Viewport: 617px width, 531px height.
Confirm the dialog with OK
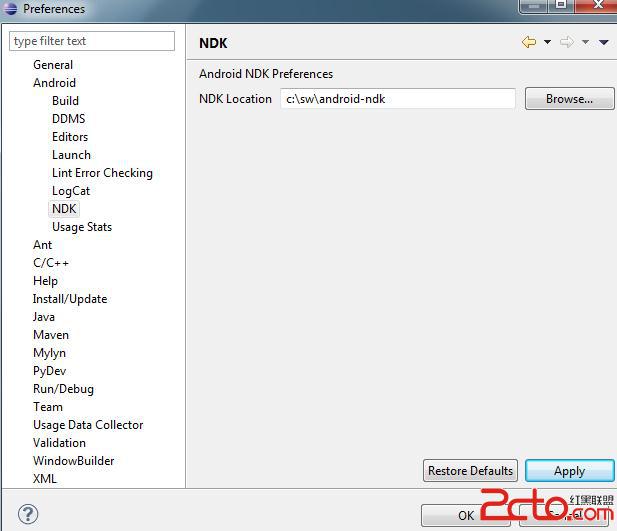point(466,515)
